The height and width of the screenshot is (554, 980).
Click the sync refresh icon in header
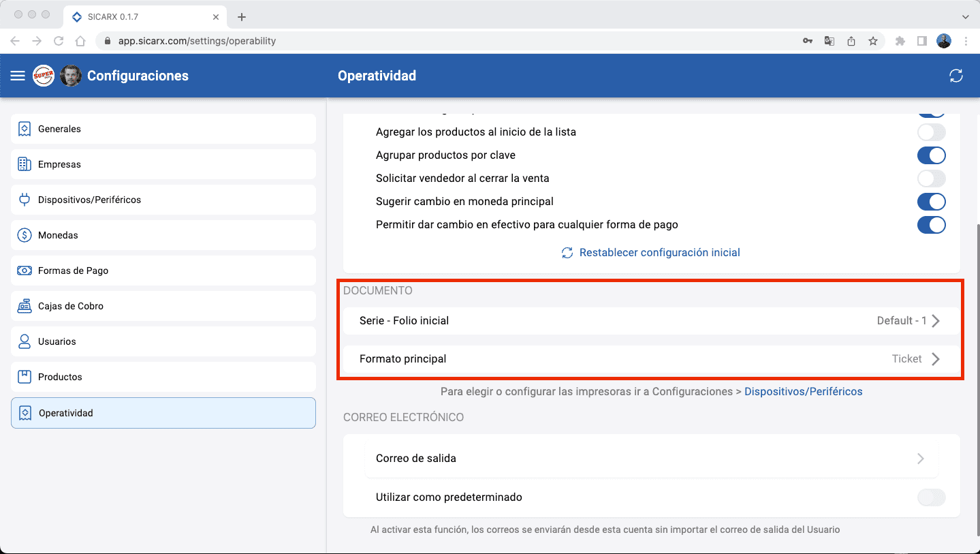(955, 76)
